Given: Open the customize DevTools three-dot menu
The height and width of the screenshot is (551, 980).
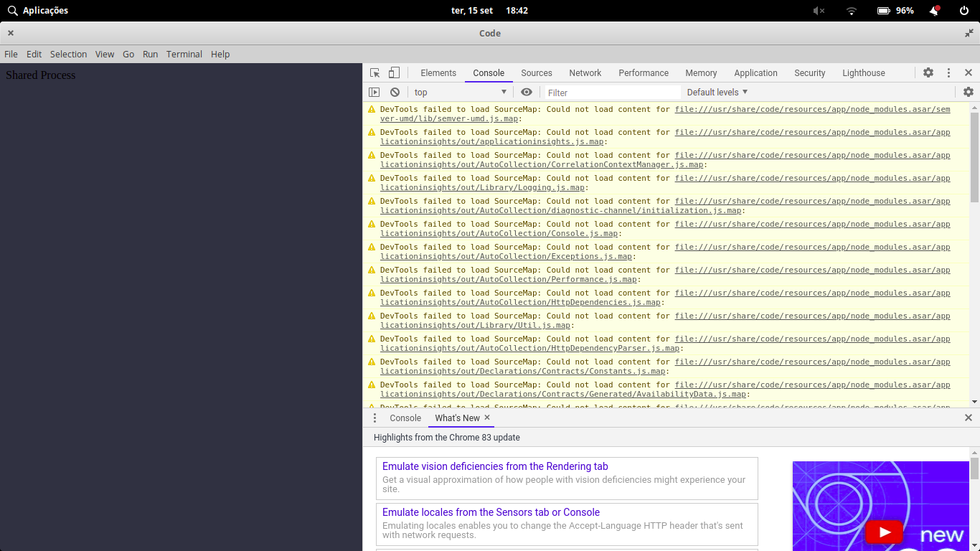Looking at the screenshot, I should pyautogui.click(x=948, y=72).
